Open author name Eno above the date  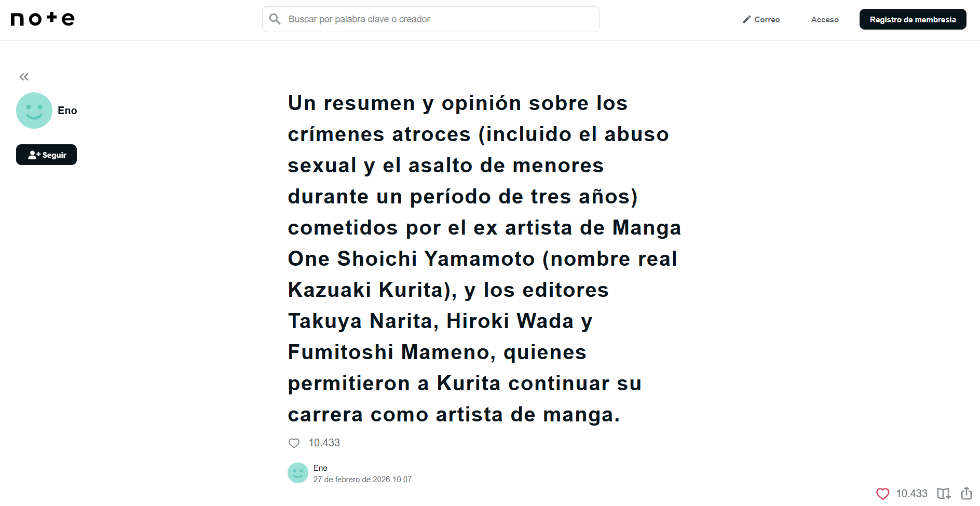coord(320,468)
